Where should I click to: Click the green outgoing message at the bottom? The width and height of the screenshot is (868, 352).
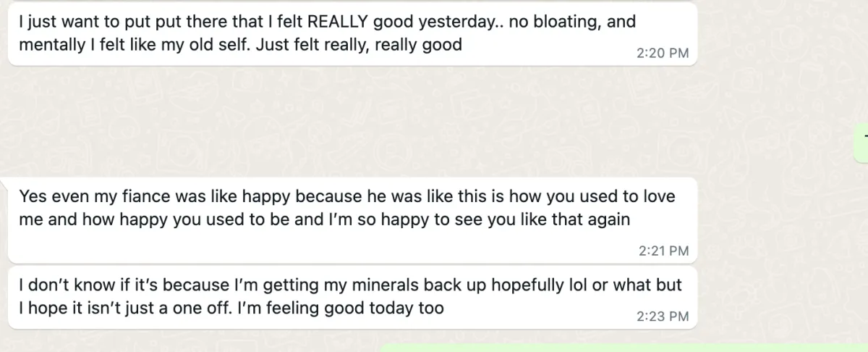coord(622,348)
